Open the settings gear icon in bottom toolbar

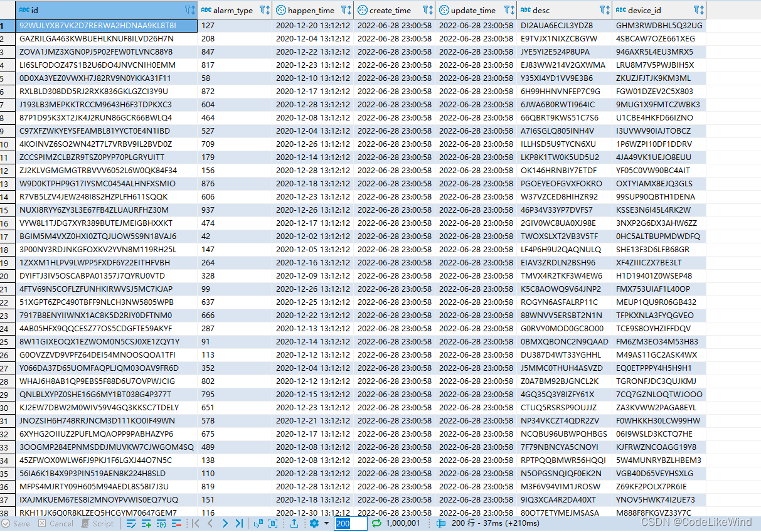(x=314, y=523)
